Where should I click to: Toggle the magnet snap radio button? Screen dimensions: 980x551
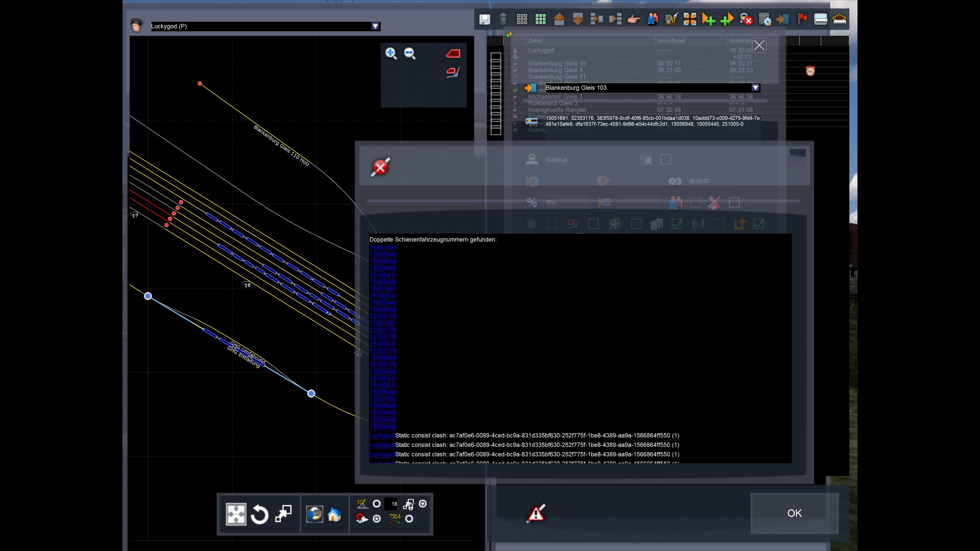(x=377, y=519)
